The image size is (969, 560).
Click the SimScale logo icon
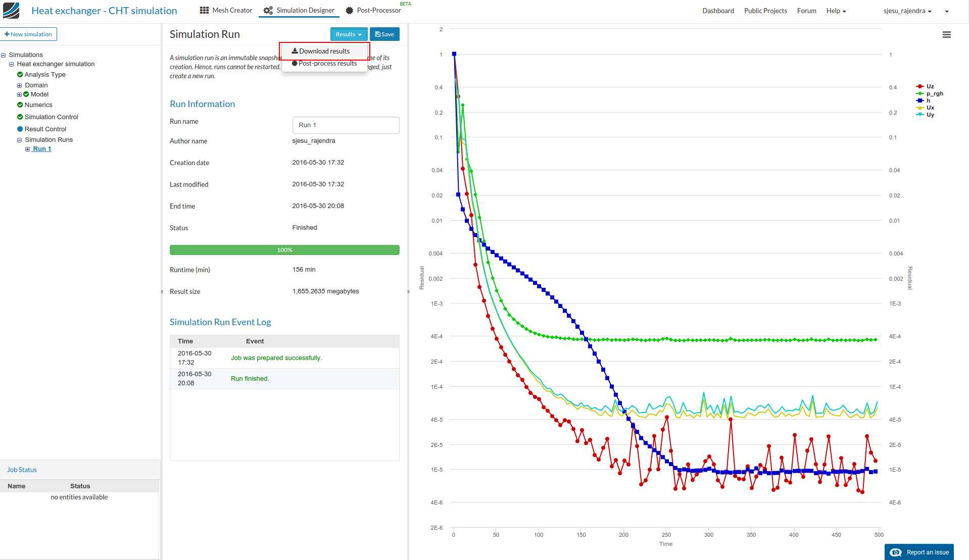point(11,11)
